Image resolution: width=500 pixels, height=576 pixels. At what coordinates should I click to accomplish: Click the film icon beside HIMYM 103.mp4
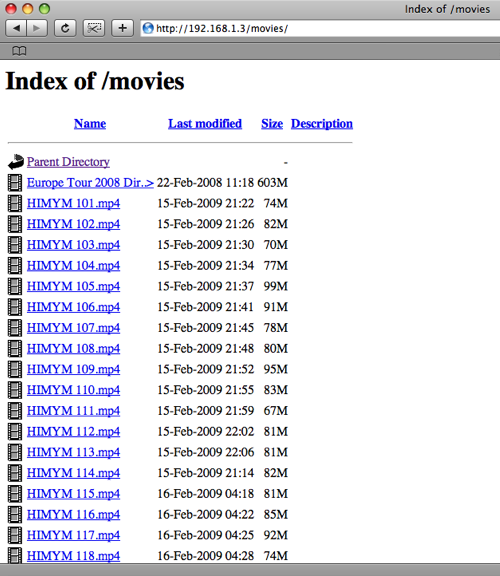coord(15,245)
